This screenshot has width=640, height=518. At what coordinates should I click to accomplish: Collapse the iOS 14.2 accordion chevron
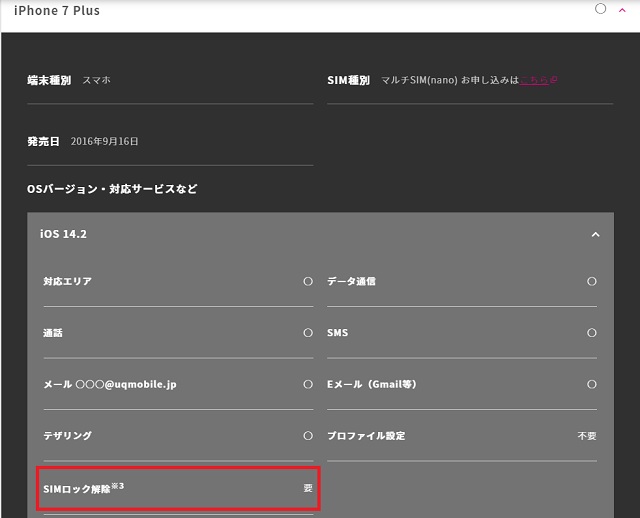coord(595,235)
